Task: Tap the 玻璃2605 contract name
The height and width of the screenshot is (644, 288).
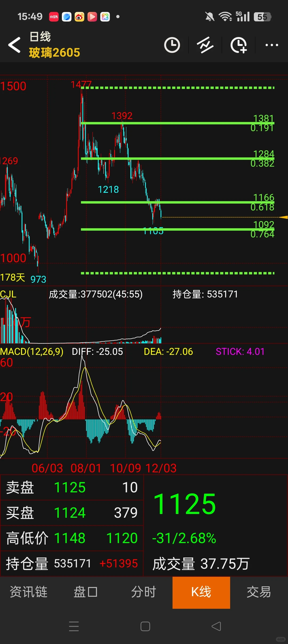Action: 54,52
